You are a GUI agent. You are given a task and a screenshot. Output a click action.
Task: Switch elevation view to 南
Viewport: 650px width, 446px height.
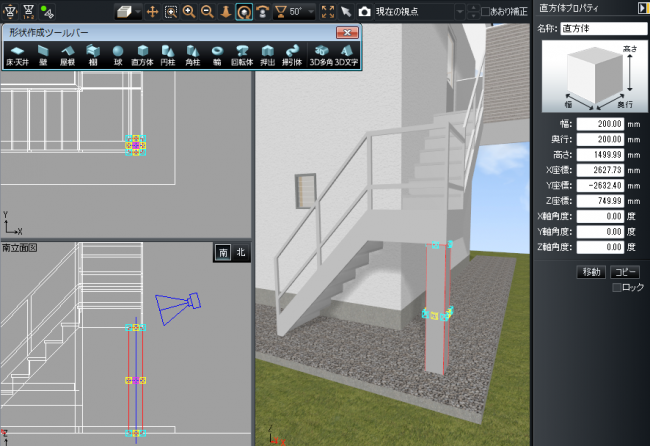223,253
